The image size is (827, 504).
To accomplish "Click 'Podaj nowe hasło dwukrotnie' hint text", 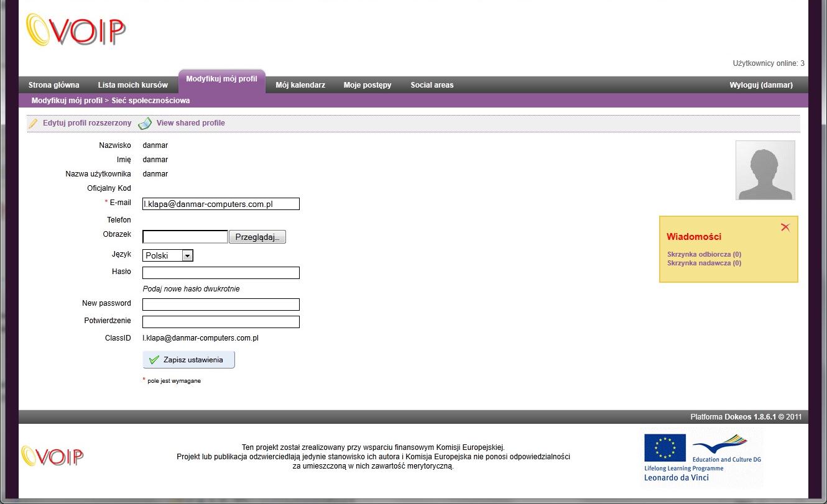I will tap(192, 289).
